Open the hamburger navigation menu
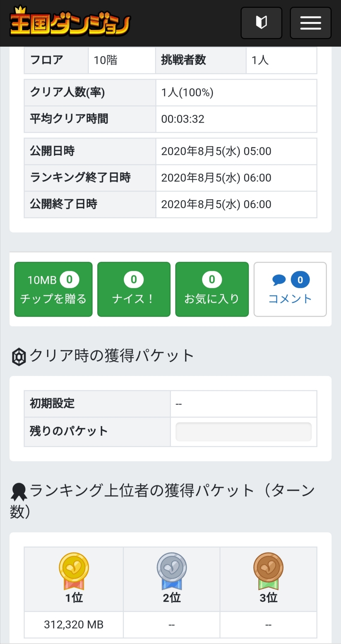This screenshot has width=341, height=644. point(310,23)
